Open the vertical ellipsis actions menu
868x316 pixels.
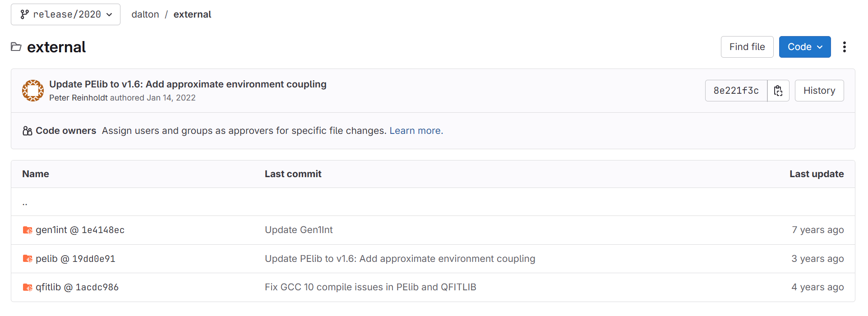pos(845,47)
